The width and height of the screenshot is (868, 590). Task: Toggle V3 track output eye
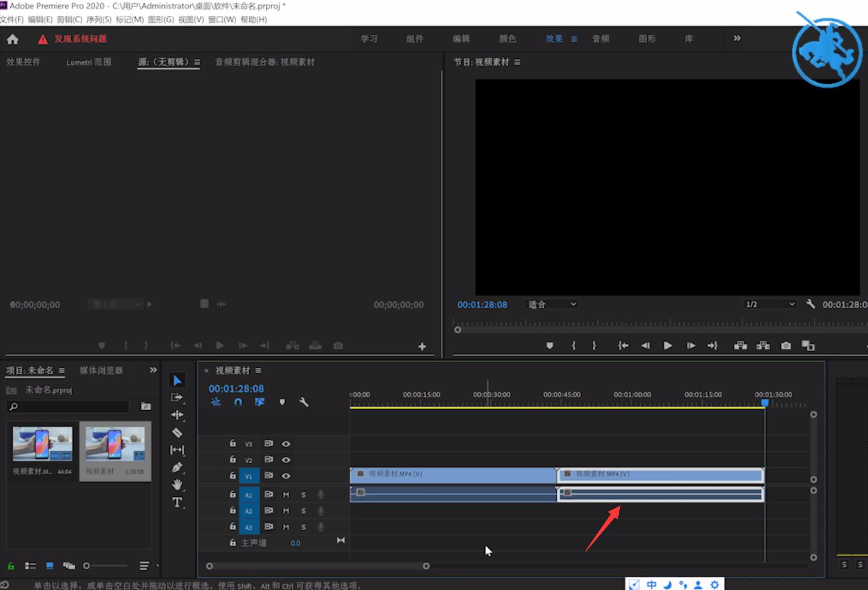(x=286, y=443)
